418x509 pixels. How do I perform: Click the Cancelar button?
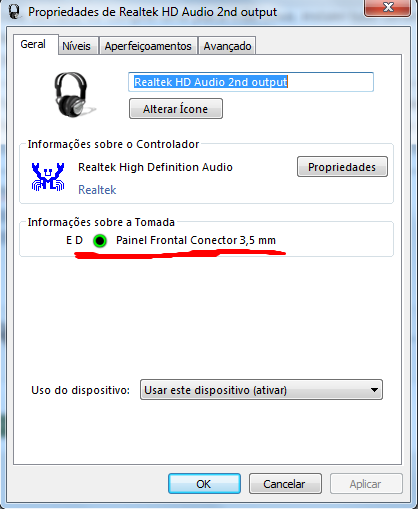click(x=285, y=484)
